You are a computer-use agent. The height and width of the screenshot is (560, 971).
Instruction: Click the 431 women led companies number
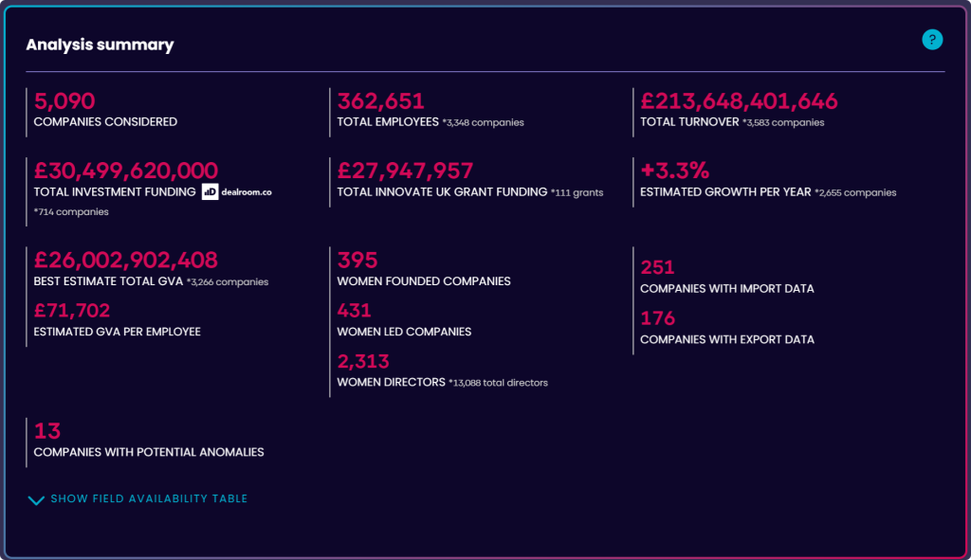[x=355, y=310]
